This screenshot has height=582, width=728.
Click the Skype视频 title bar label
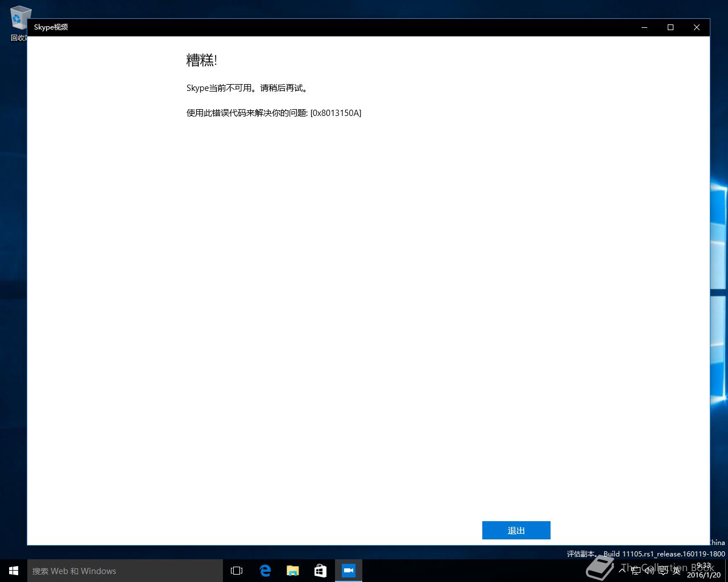coord(51,27)
